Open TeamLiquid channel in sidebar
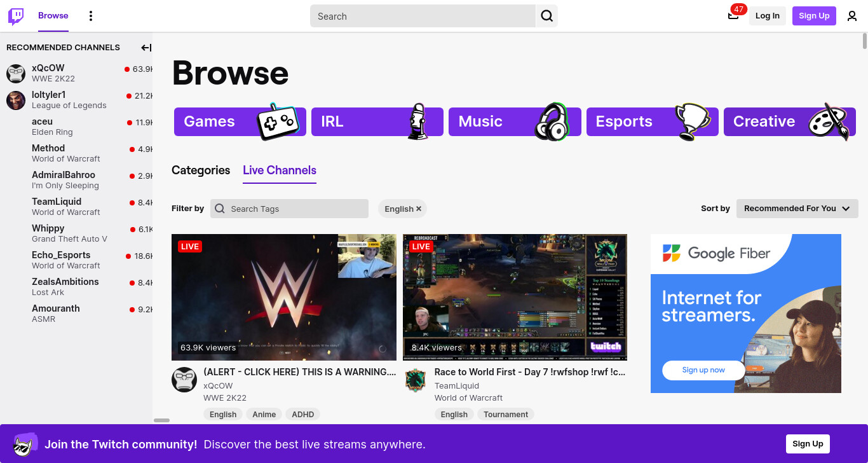Screen dimensions: 868x463 [x=76, y=207]
